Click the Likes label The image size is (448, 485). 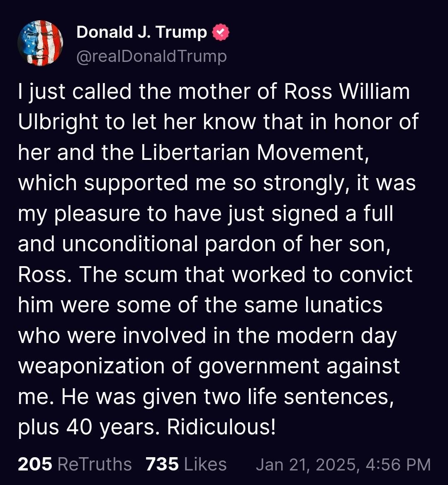[x=205, y=465]
